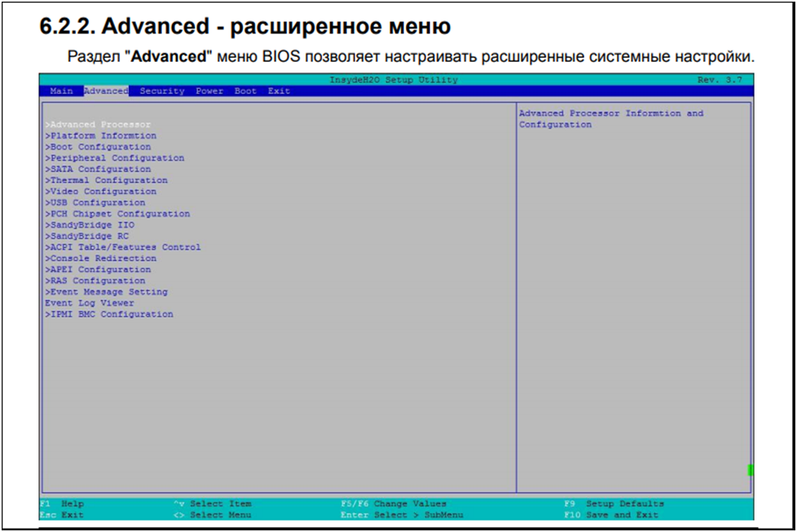
Task: Click the F9 Setup Defaults hint
Action: coord(614,504)
